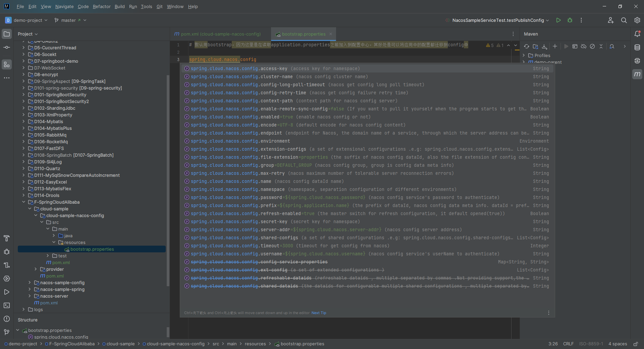Open the Project tool window icon
The height and width of the screenshot is (349, 644).
tap(7, 34)
